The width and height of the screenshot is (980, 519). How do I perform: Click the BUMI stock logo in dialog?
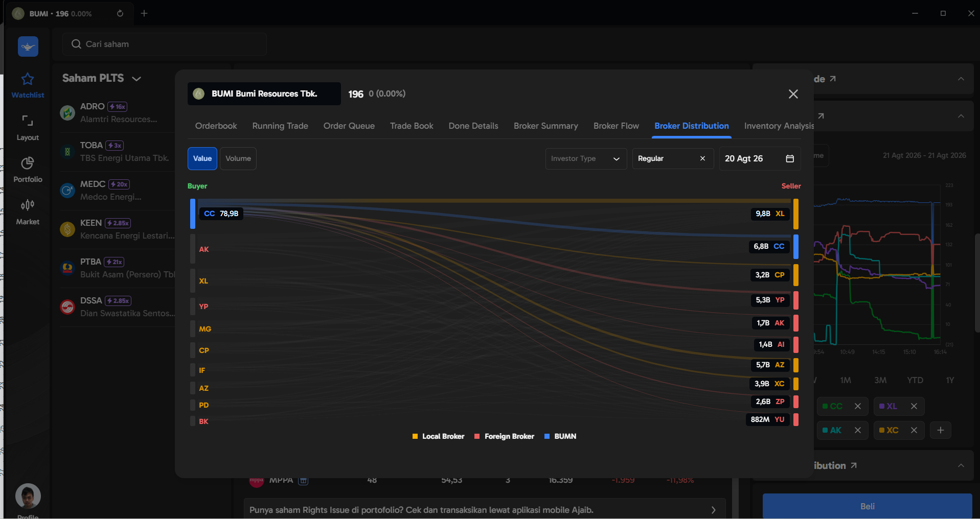click(x=199, y=93)
